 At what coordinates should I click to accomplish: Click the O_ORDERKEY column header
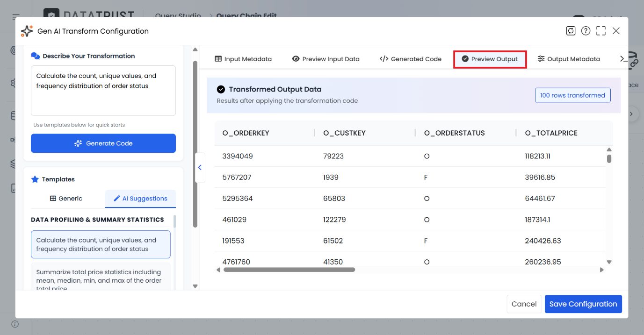point(246,133)
